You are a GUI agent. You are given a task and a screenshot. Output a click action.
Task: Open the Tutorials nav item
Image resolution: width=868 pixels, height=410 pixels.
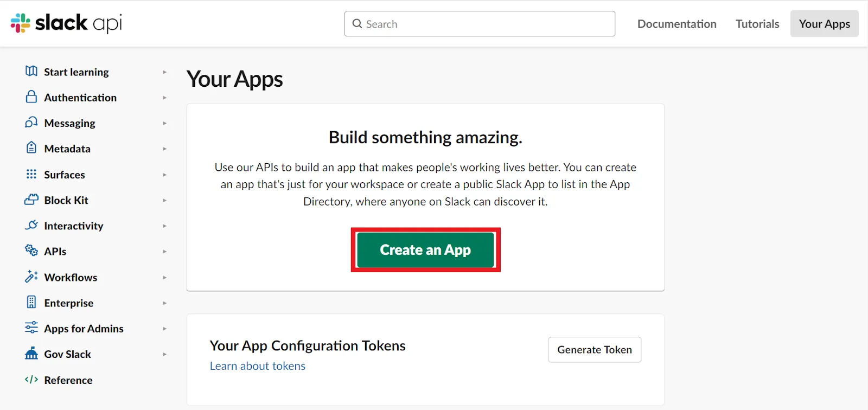click(x=757, y=24)
